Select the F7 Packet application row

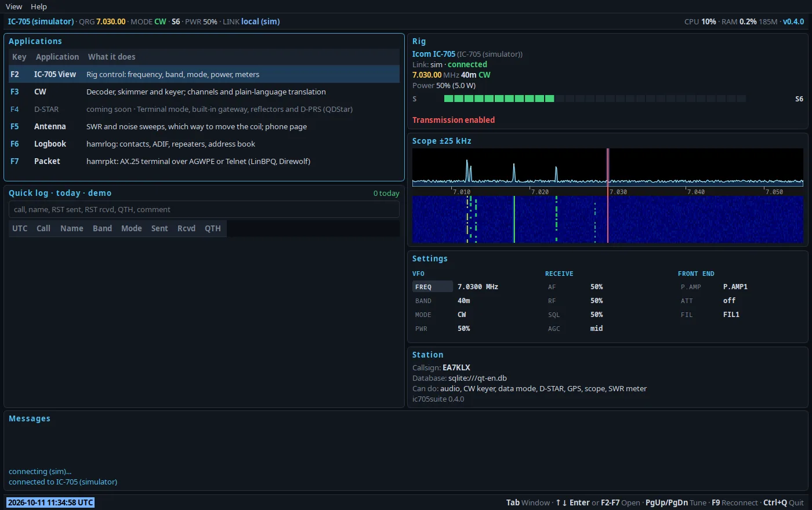[x=204, y=161]
